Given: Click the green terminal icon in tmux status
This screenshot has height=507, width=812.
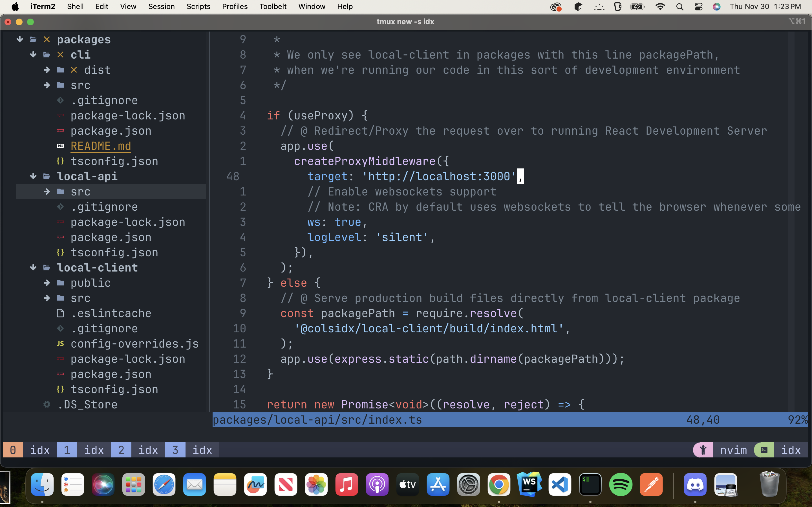Looking at the screenshot, I should pyautogui.click(x=764, y=450).
